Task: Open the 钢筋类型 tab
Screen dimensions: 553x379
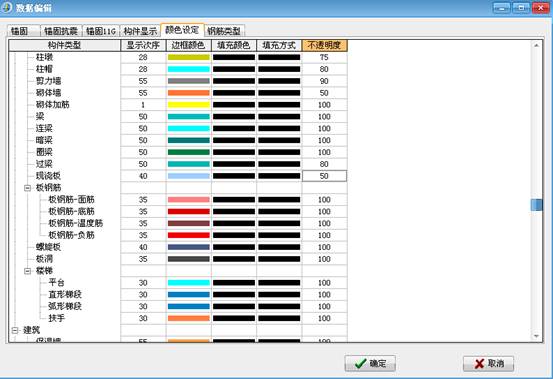Action: 224,31
